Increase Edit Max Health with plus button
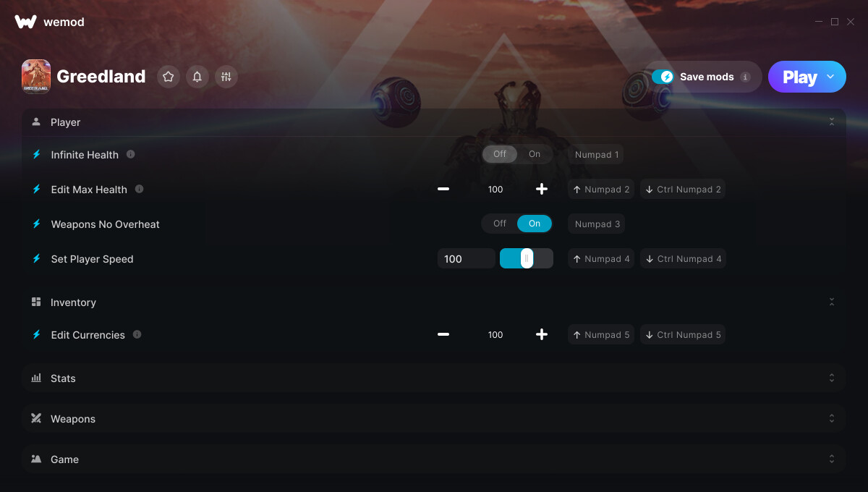868x492 pixels. tap(542, 189)
